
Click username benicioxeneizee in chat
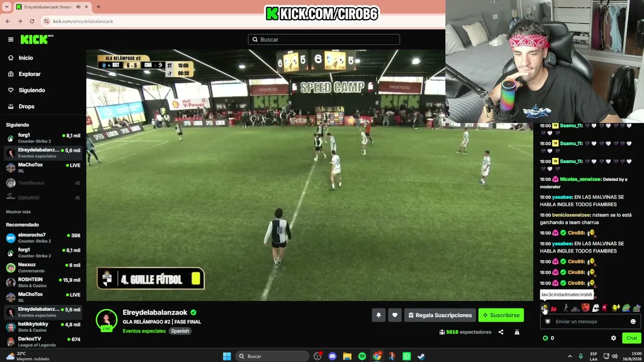pos(571,215)
